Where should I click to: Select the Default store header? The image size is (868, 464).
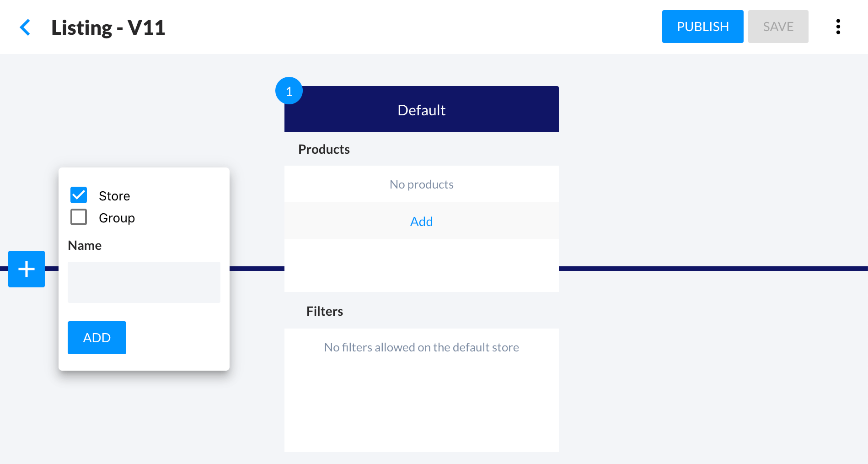(x=421, y=110)
